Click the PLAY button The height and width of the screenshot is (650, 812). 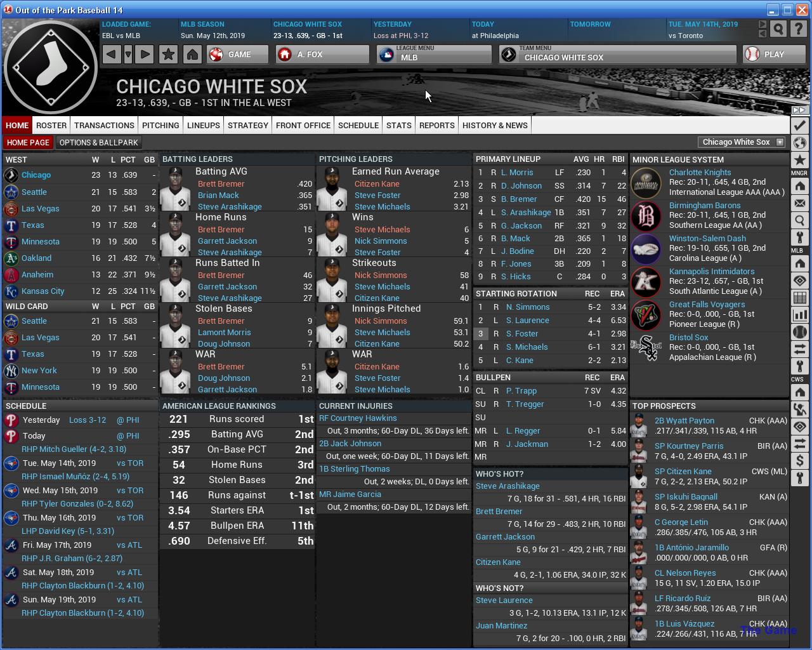tap(774, 55)
